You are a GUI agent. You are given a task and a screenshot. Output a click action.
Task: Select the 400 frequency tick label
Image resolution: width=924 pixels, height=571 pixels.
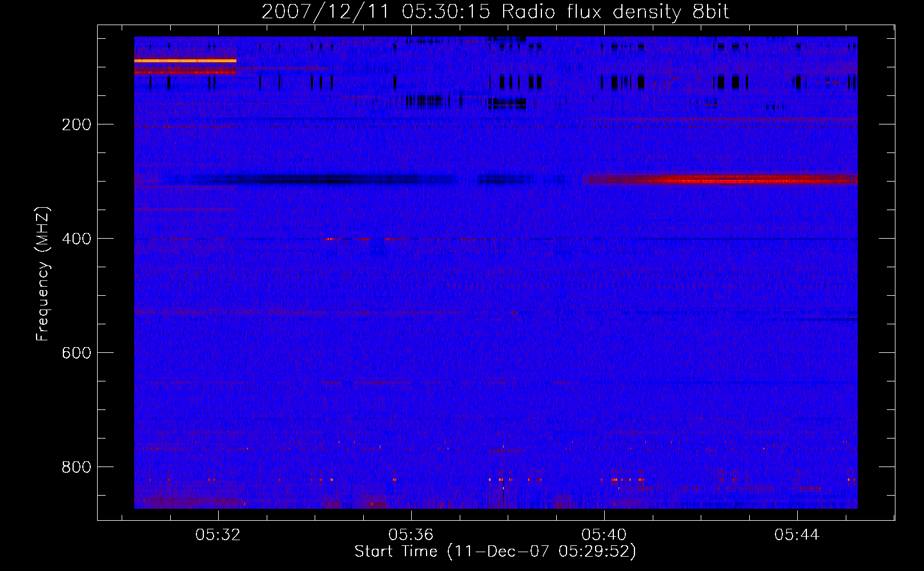pos(77,239)
